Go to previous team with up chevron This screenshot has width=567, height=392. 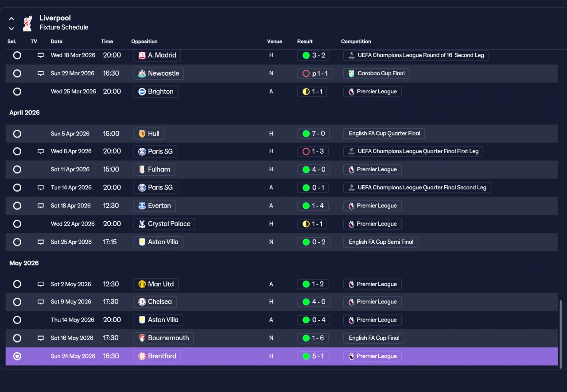pos(12,19)
